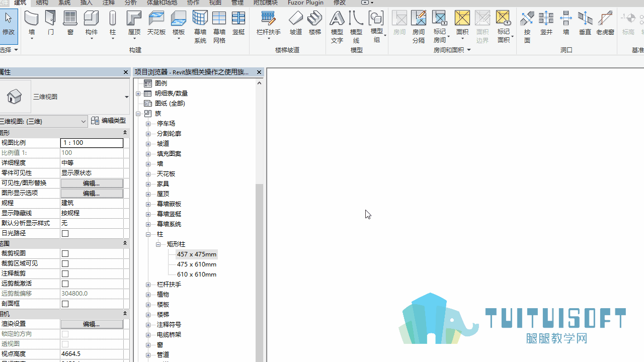644x362 pixels.
Task: Click 编辑 for 图形显示选项
Action: (92, 193)
